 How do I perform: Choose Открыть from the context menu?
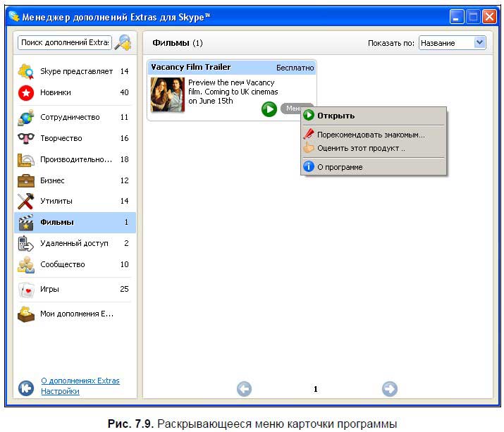pos(336,116)
